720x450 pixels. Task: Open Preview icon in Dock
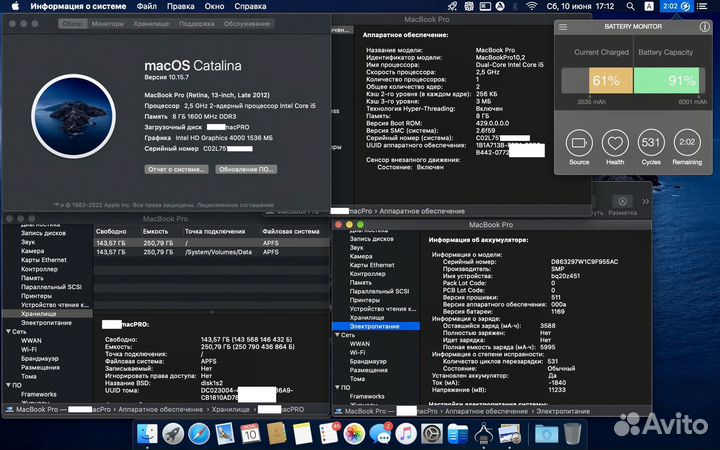510,434
